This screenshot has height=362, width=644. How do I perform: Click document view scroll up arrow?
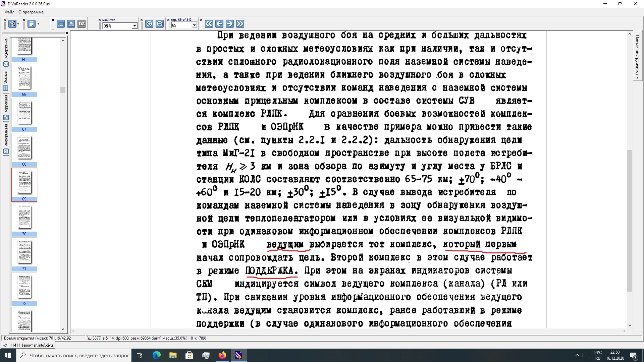pos(630,34)
